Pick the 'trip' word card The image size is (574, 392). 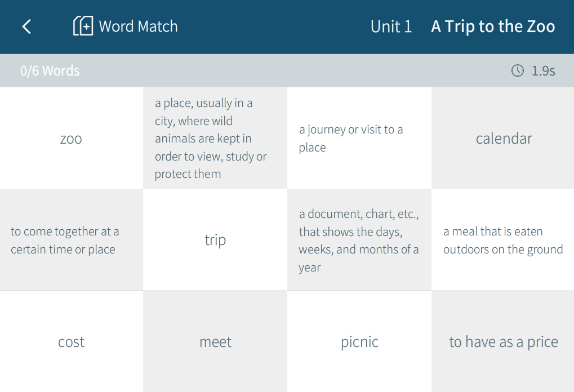click(215, 240)
